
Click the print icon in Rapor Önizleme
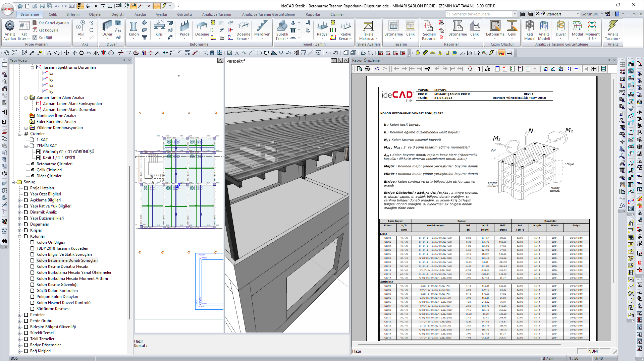point(367,69)
